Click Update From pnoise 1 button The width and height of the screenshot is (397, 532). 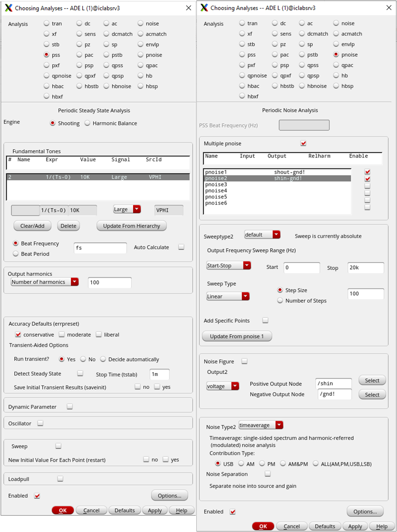pos(237,336)
